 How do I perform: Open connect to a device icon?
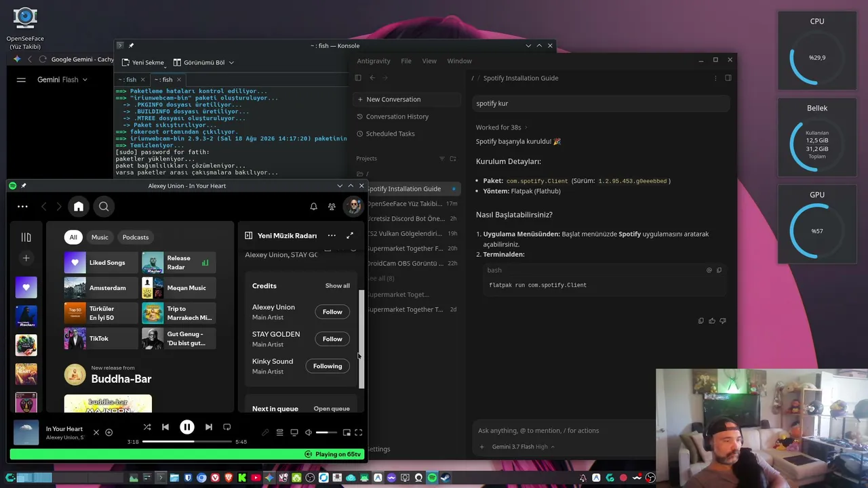tap(294, 432)
